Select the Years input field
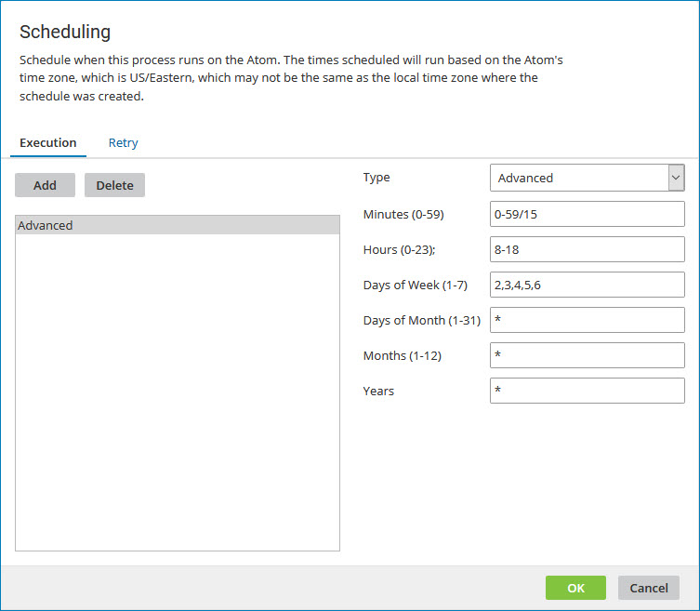The width and height of the screenshot is (700, 611). (x=587, y=391)
